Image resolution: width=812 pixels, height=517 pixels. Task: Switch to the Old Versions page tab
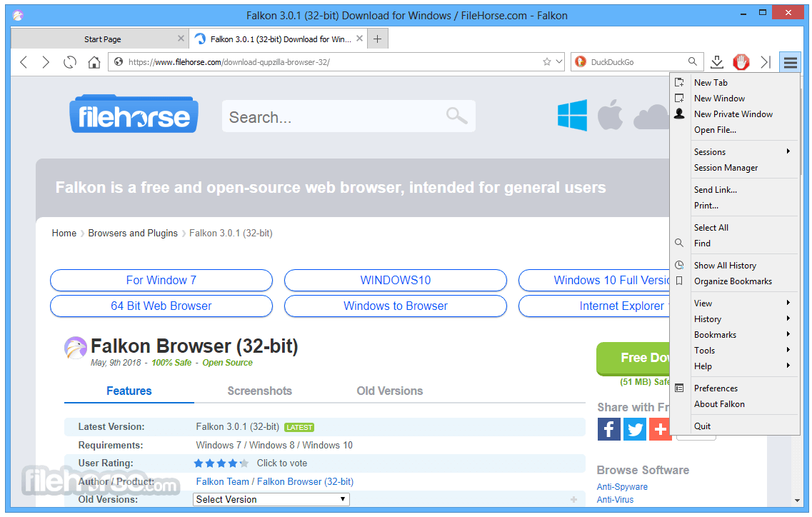(389, 391)
